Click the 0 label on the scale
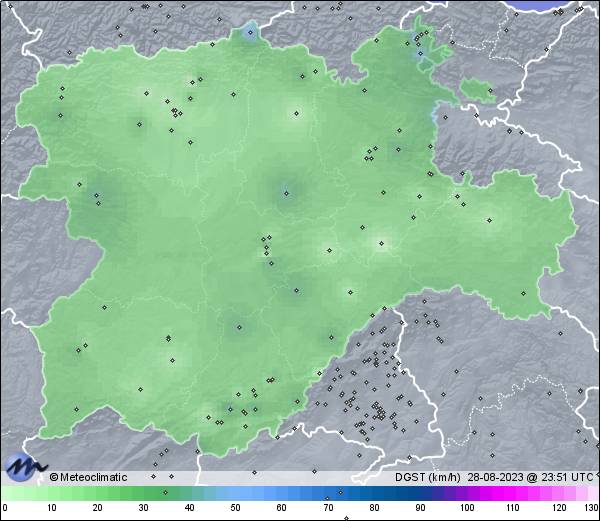Image resolution: width=600 pixels, height=521 pixels. (5, 508)
